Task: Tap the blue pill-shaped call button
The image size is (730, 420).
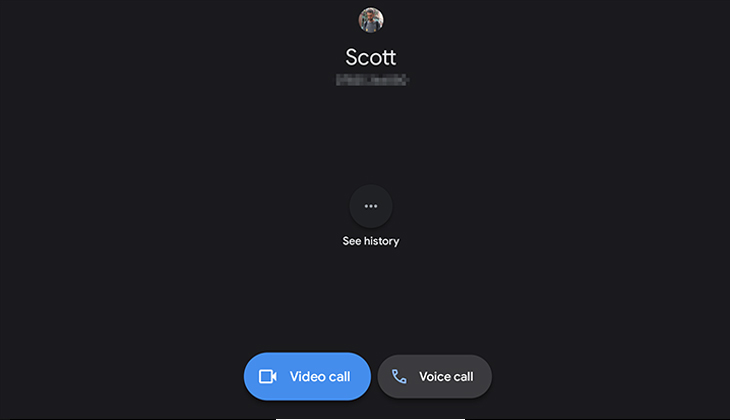Action: [307, 376]
